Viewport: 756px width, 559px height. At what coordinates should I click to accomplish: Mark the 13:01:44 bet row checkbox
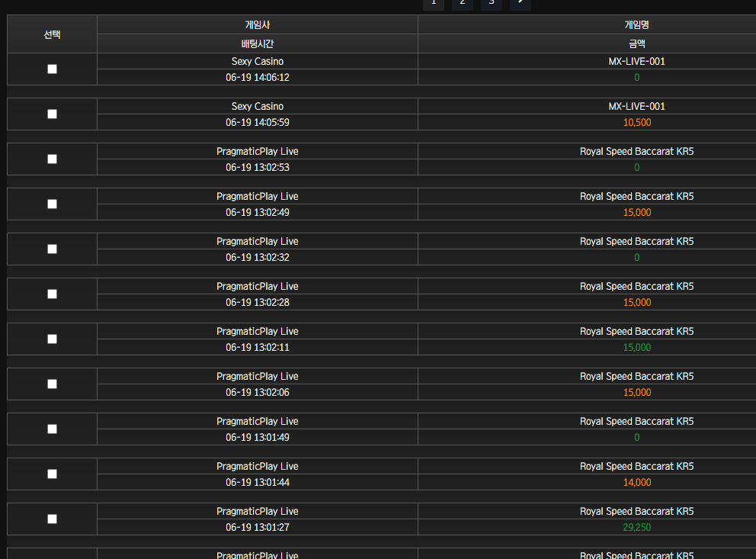pyautogui.click(x=52, y=474)
